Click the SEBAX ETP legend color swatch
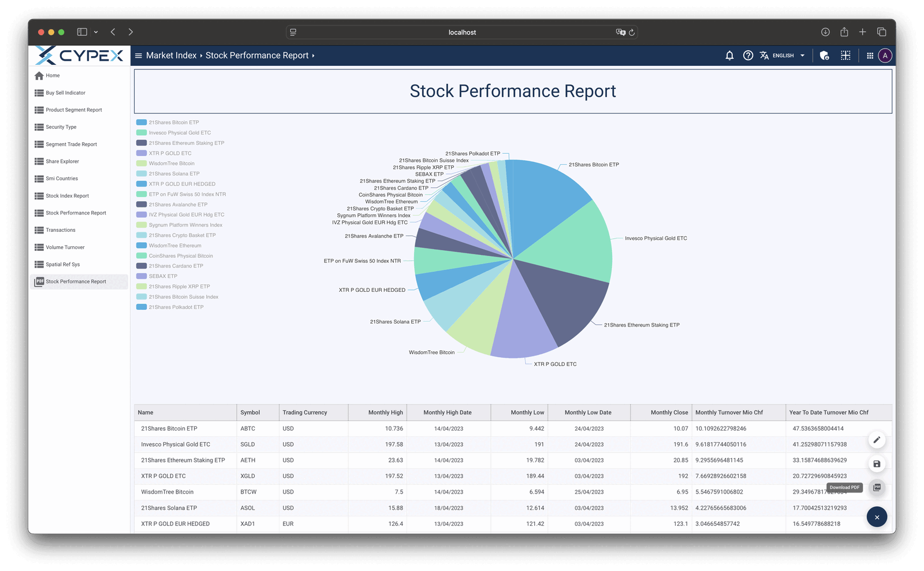This screenshot has width=924, height=571. tap(141, 277)
